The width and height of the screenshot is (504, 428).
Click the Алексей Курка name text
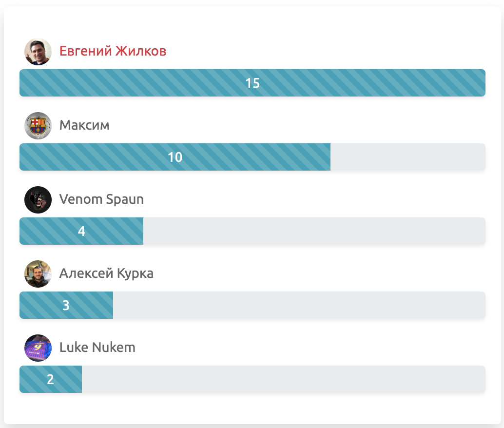coord(106,273)
